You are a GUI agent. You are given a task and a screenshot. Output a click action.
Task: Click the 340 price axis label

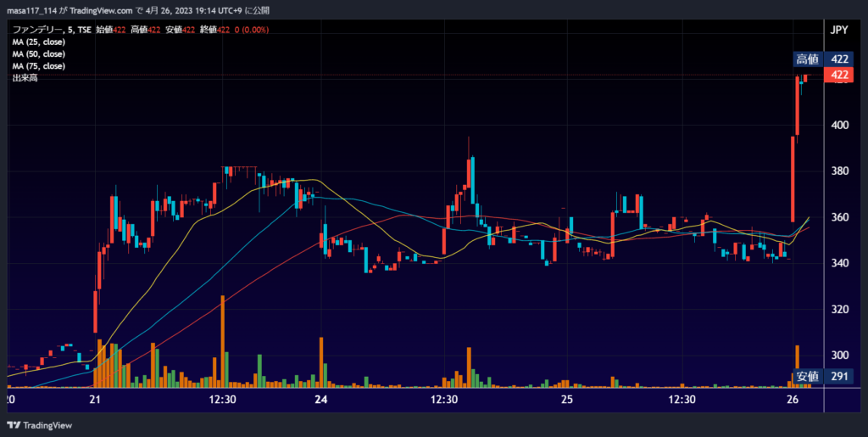[840, 263]
